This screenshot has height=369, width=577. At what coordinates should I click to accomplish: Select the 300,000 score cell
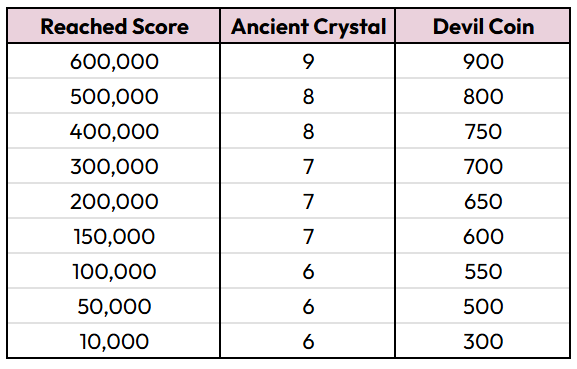click(x=114, y=166)
